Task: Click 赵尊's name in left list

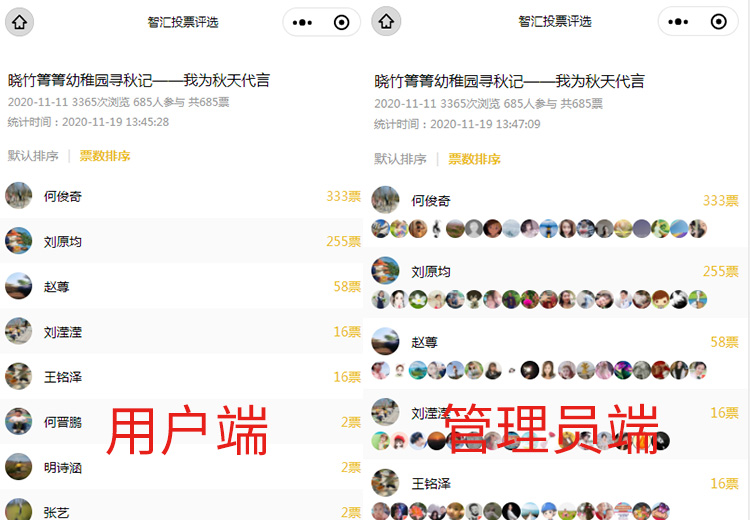Action: [x=56, y=287]
